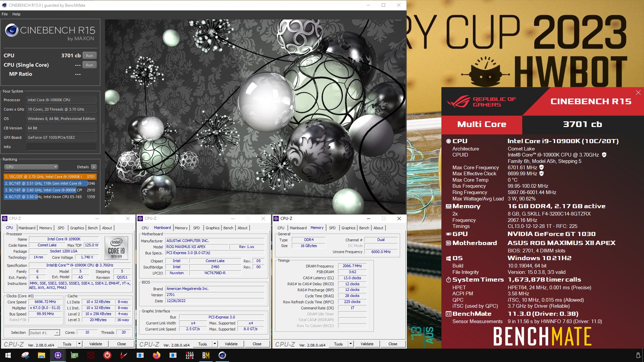This screenshot has width=644, height=362.
Task: Switch to Mainboard tab in first CPU-Z
Action: [x=27, y=228]
